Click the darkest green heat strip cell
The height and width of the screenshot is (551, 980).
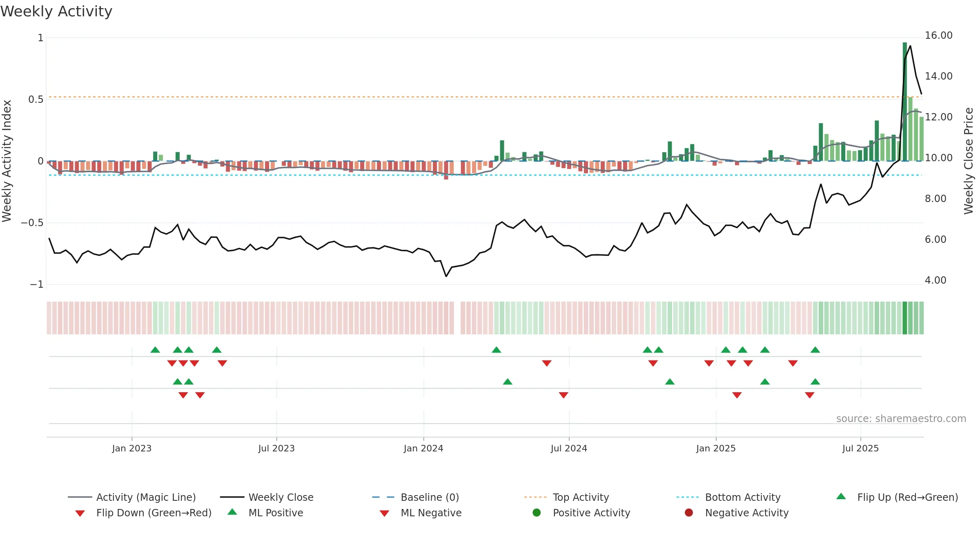pos(905,318)
